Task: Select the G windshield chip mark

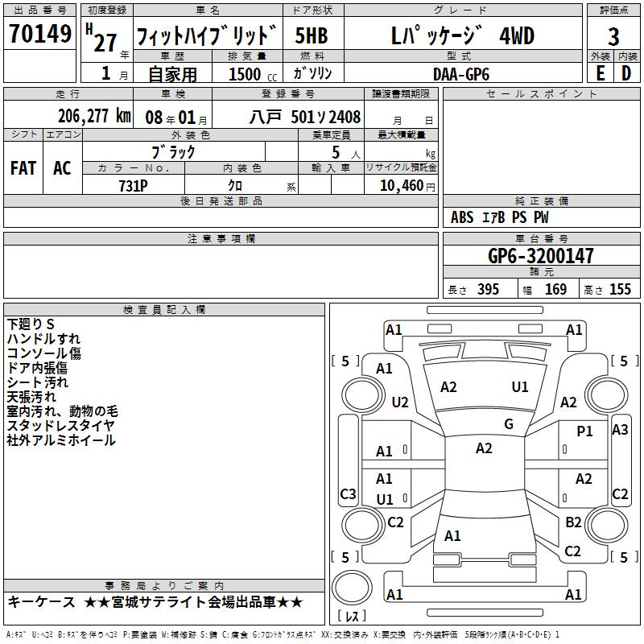Action: (x=509, y=423)
